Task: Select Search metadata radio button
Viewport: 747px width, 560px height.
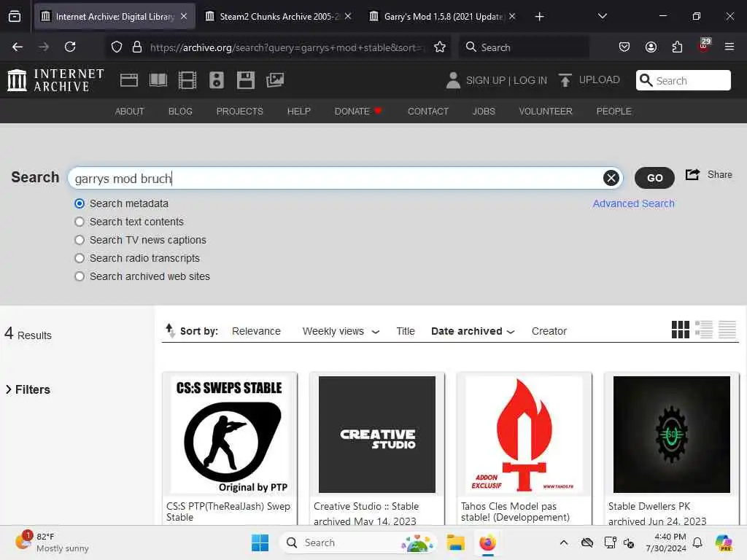Action: 80,204
